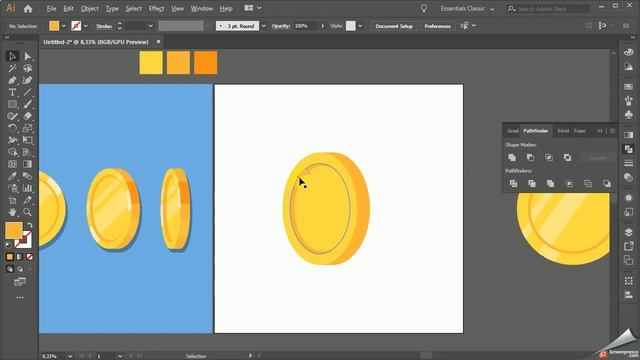Open the Object menu

click(89, 9)
